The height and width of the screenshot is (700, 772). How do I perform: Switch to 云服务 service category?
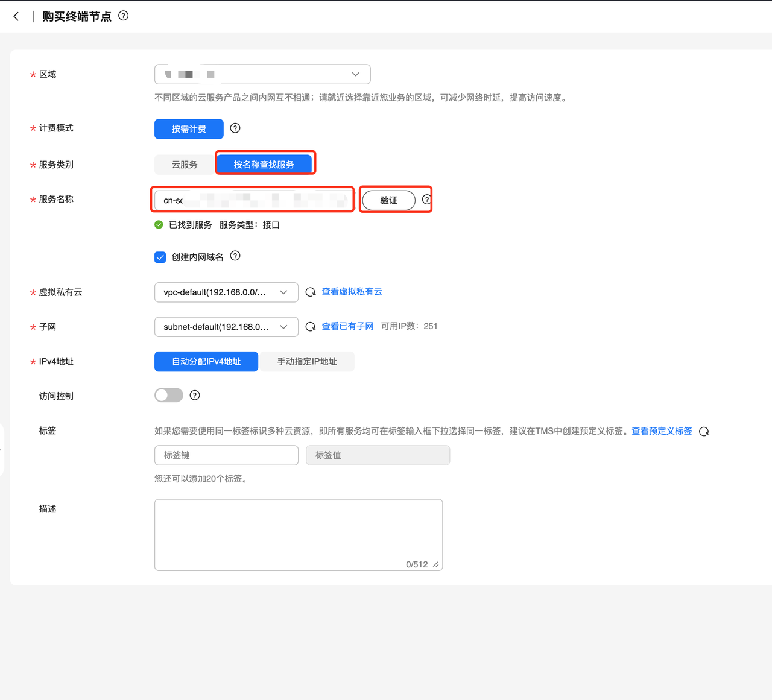185,165
